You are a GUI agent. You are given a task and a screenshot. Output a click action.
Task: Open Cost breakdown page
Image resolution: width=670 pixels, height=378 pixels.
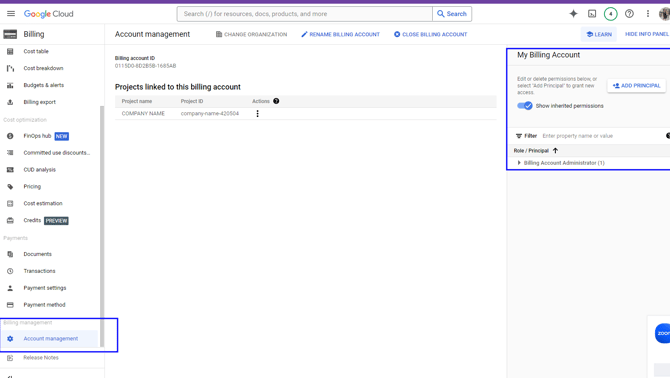[x=43, y=68]
